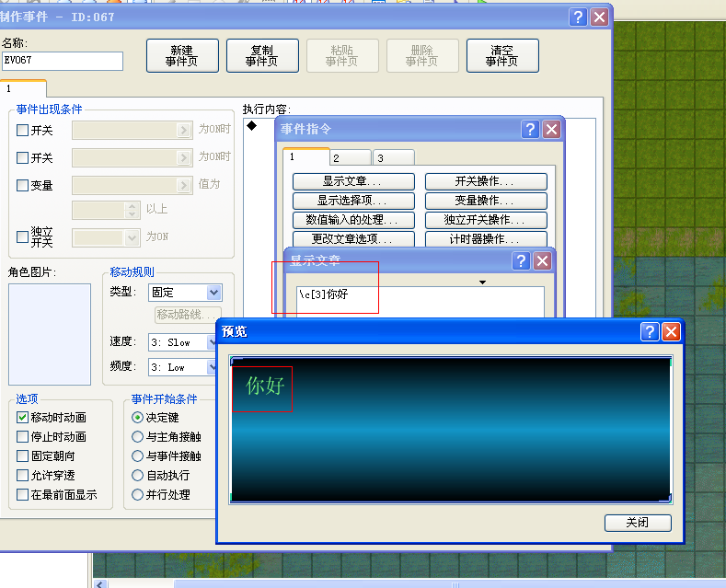
Task: Toggle first 开关 condition checkbox
Action: point(22,130)
